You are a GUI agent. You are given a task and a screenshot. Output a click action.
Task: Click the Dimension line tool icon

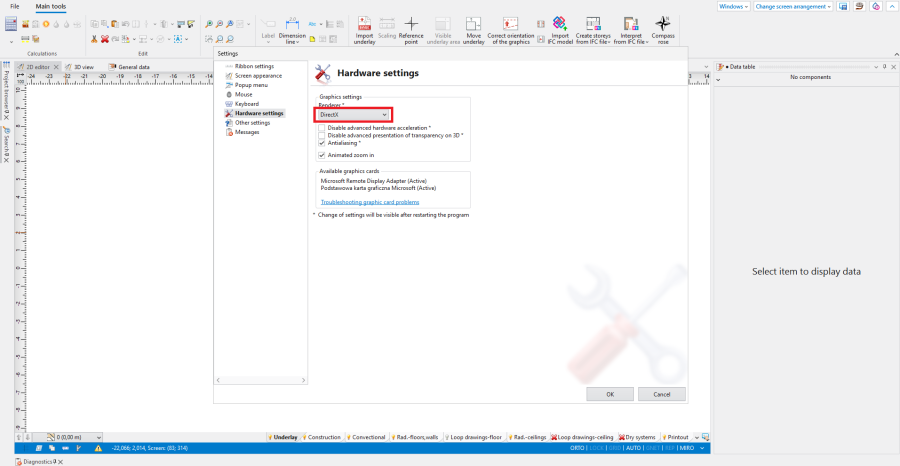pyautogui.click(x=292, y=24)
